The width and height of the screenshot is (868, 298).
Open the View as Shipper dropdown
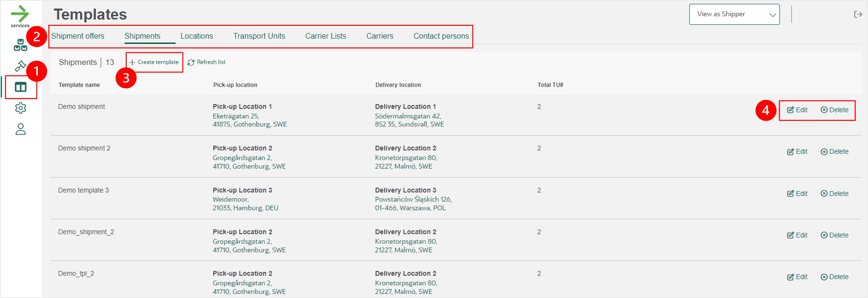734,14
